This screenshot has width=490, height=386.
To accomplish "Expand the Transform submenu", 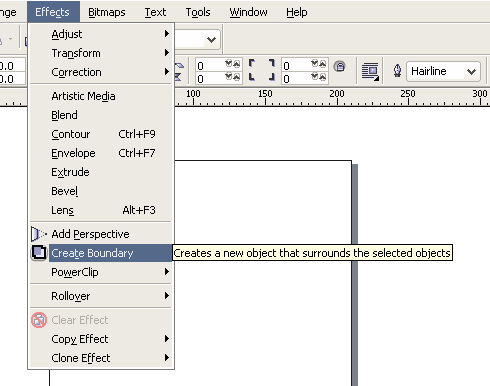I will click(x=167, y=53).
